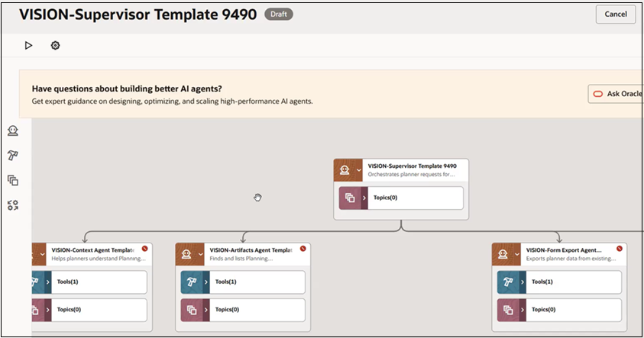This screenshot has height=338, width=644.
Task: Select the topics icon in left sidebar
Action: (13, 180)
